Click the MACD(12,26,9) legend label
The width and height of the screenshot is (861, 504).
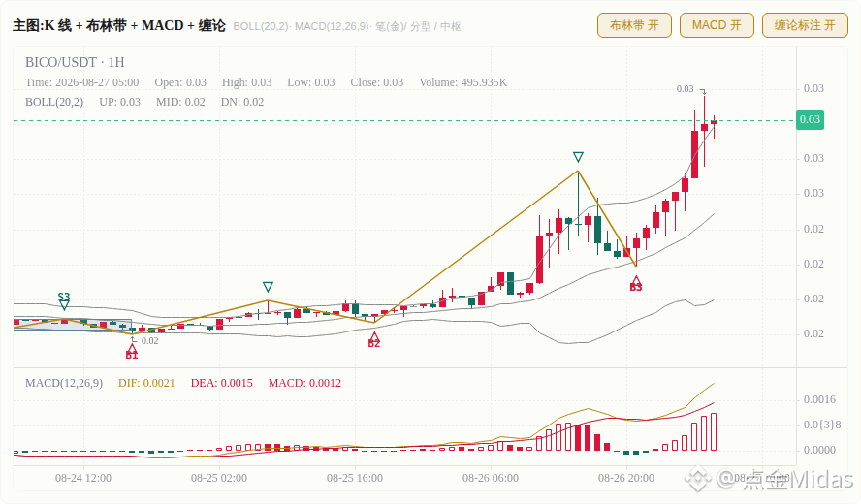pos(64,383)
